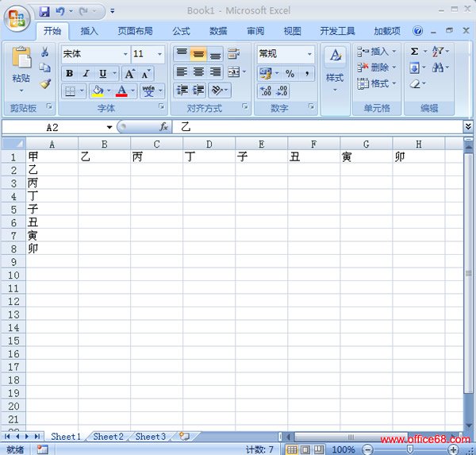Apply comma style
476x455 pixels.
[x=307, y=73]
